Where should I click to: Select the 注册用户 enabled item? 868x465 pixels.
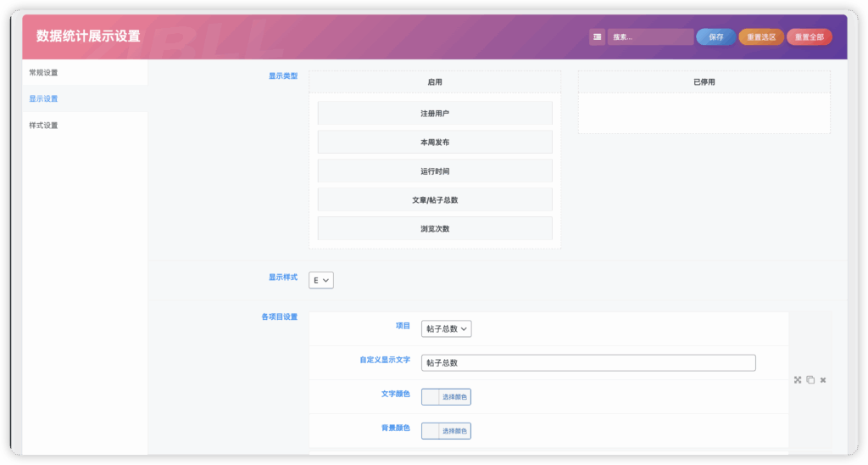435,114
